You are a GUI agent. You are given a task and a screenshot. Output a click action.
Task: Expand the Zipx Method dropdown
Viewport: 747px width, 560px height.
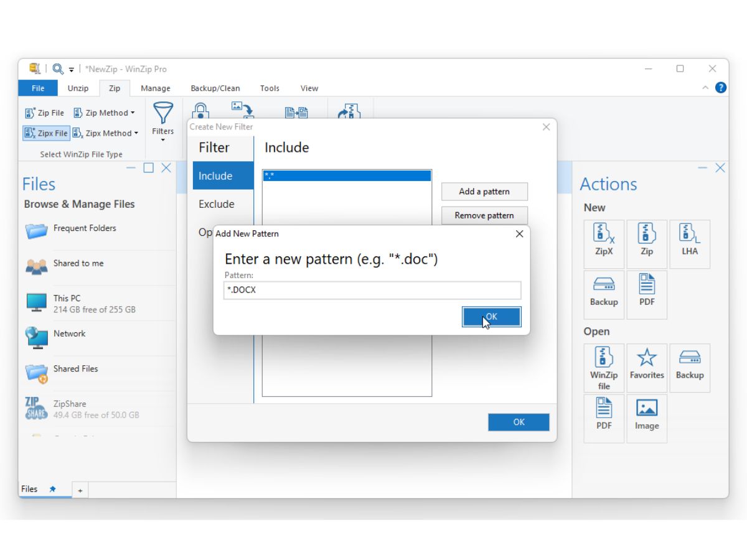pos(105,133)
